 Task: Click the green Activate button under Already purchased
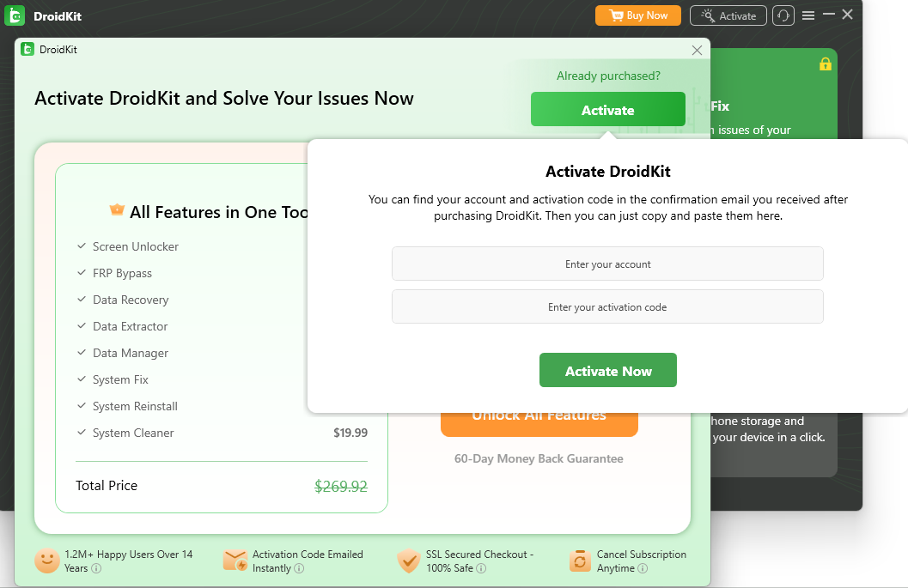click(608, 109)
